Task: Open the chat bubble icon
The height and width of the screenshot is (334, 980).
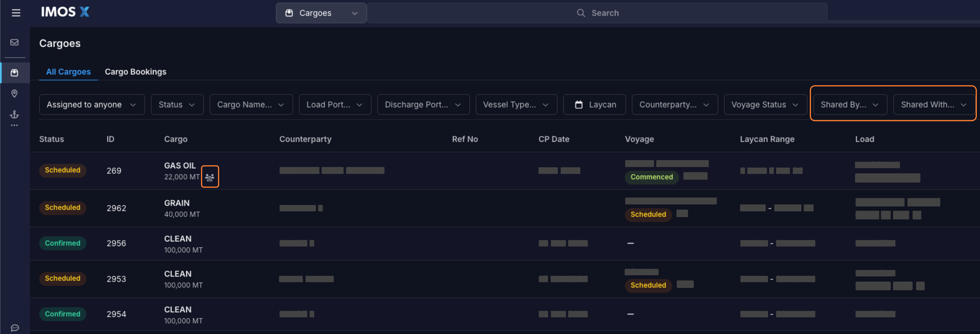Action: pyautogui.click(x=15, y=328)
